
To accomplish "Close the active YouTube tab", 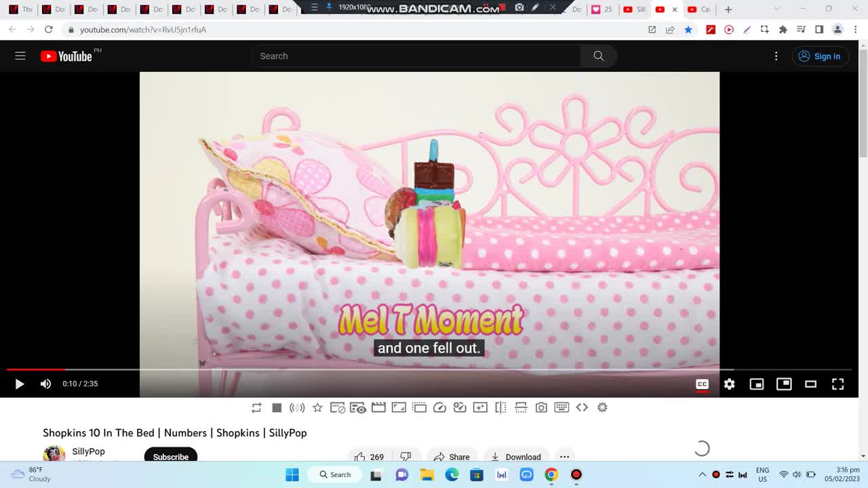I will pyautogui.click(x=675, y=9).
